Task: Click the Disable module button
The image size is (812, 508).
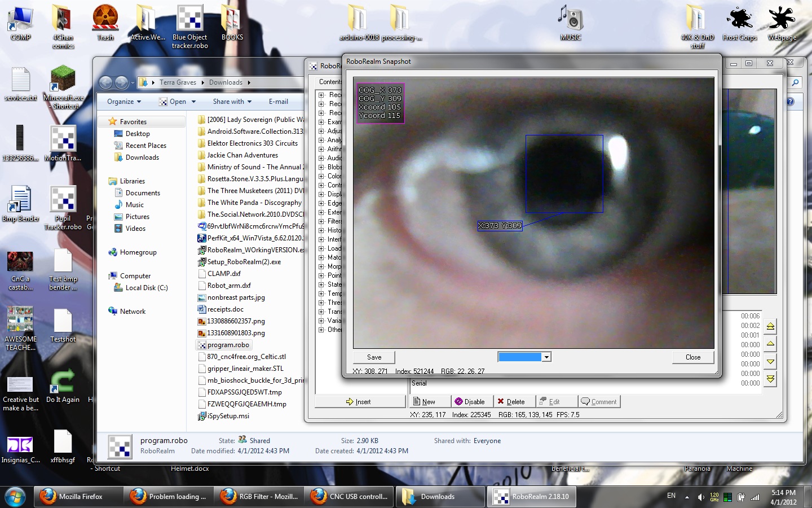Action: pos(470,402)
